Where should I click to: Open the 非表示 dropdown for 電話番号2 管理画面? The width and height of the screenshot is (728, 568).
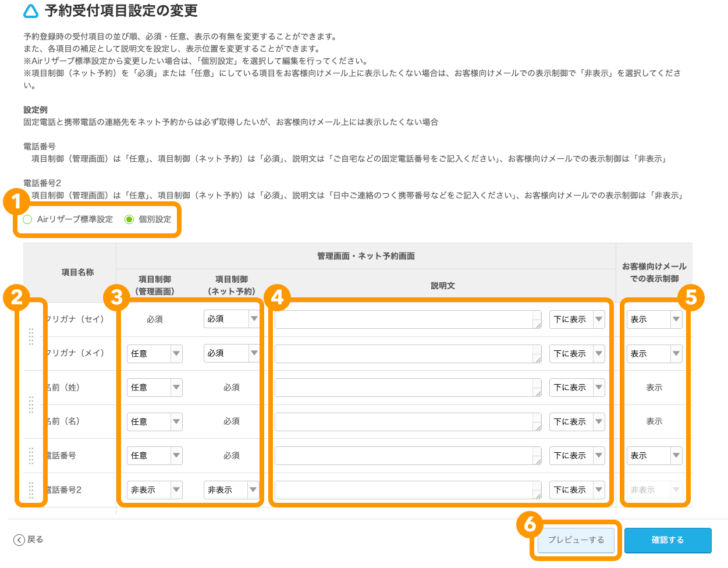tap(154, 489)
